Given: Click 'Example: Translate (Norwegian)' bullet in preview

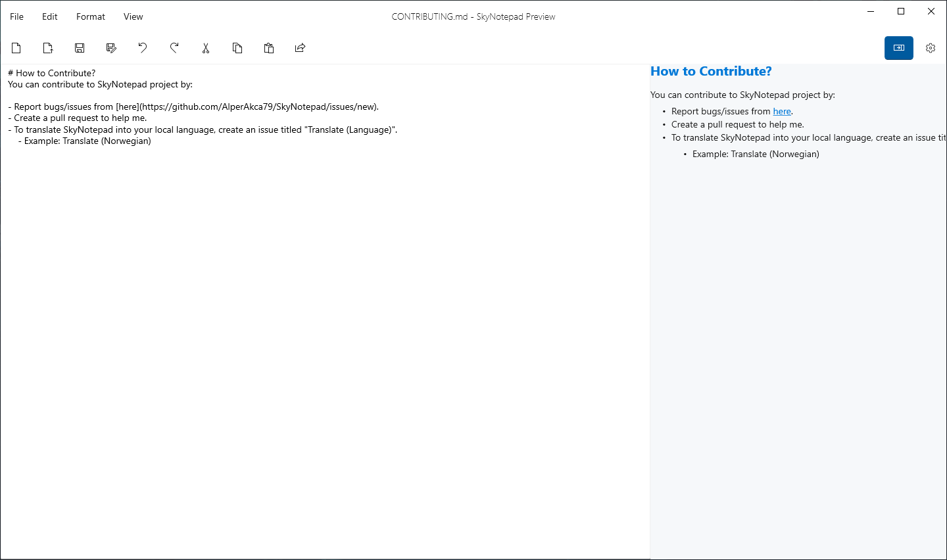Looking at the screenshot, I should (756, 154).
